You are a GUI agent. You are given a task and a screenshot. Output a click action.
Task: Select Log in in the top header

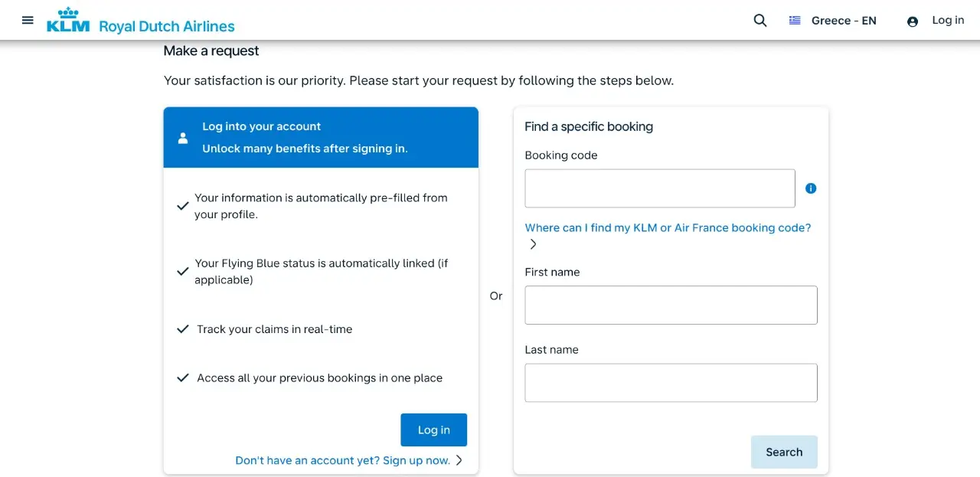[x=948, y=21]
